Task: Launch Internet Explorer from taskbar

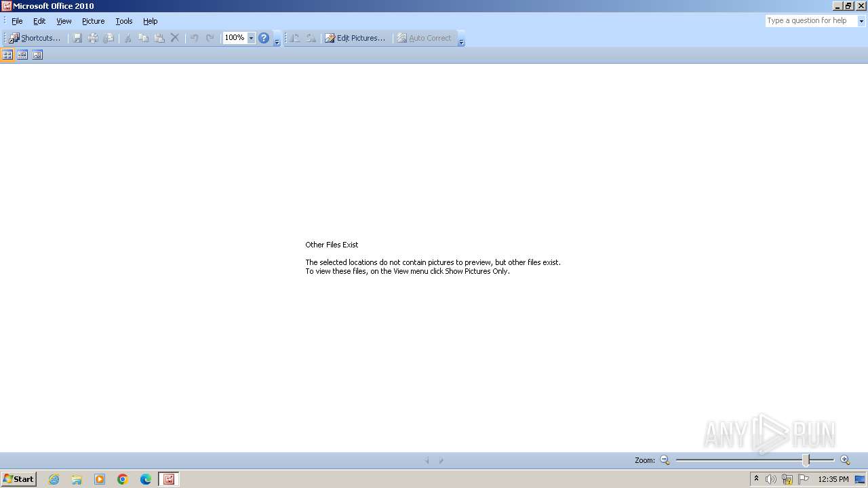Action: pos(54,479)
